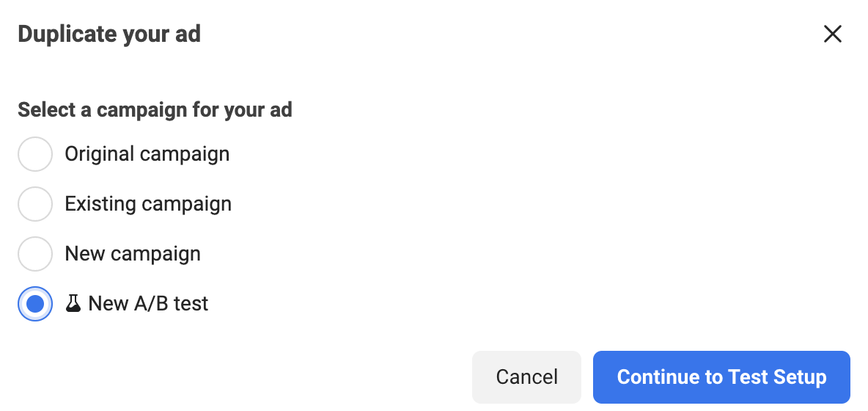Select the New campaign radio button
The image size is (868, 411).
tap(35, 254)
